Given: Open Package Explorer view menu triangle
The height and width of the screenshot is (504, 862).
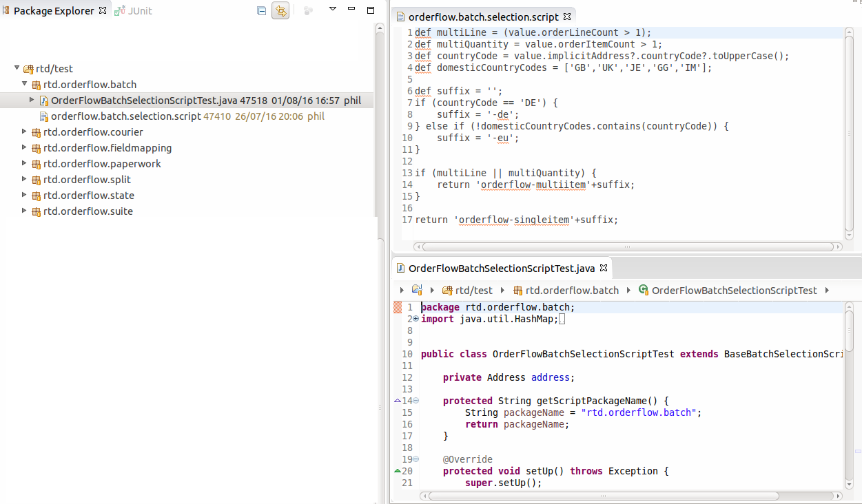Looking at the screenshot, I should tap(333, 10).
